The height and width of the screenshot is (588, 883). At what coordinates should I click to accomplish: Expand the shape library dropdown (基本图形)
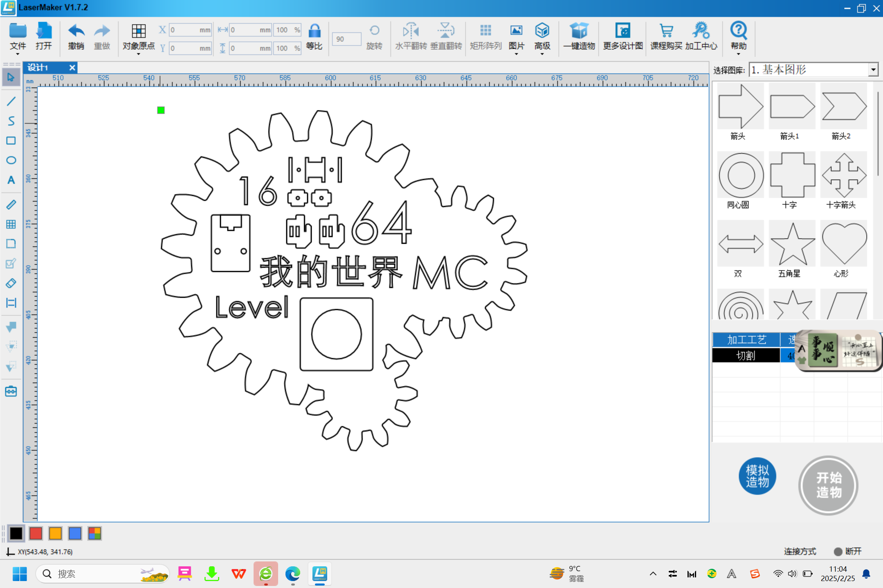873,70
